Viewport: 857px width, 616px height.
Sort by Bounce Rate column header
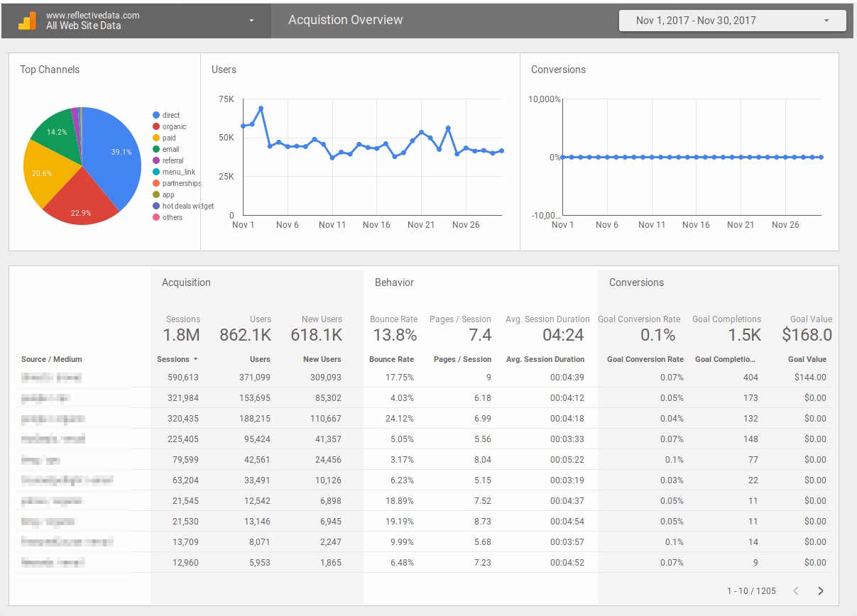tap(391, 359)
